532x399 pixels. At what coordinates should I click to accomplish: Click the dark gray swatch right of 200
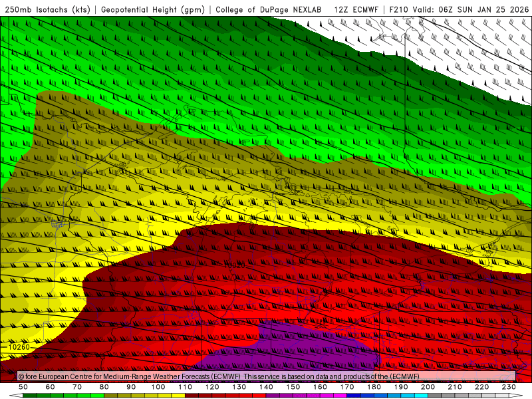click(x=435, y=396)
